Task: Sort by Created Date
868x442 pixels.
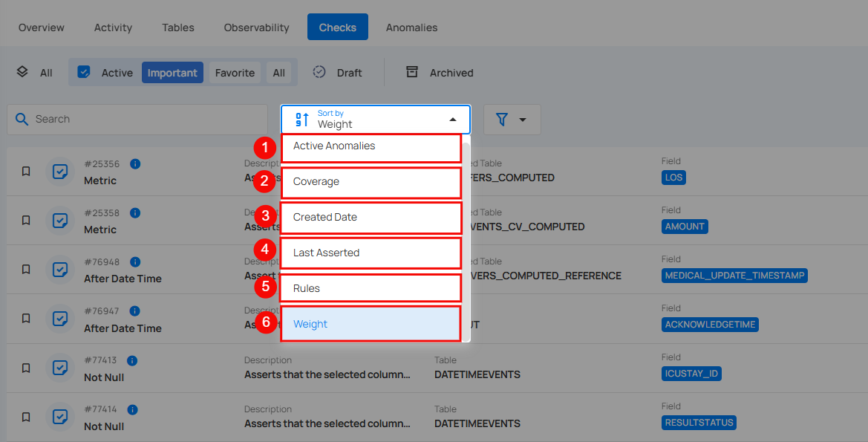Action: coord(371,218)
